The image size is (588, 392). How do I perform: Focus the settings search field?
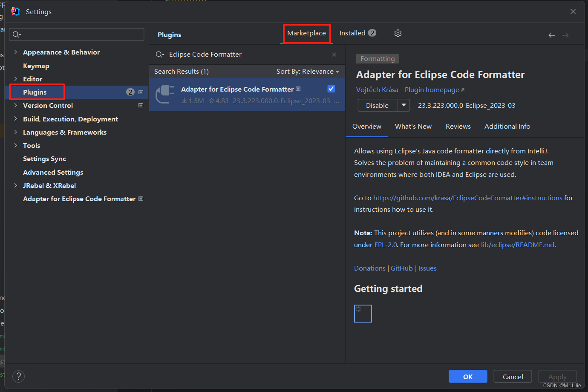coord(77,35)
